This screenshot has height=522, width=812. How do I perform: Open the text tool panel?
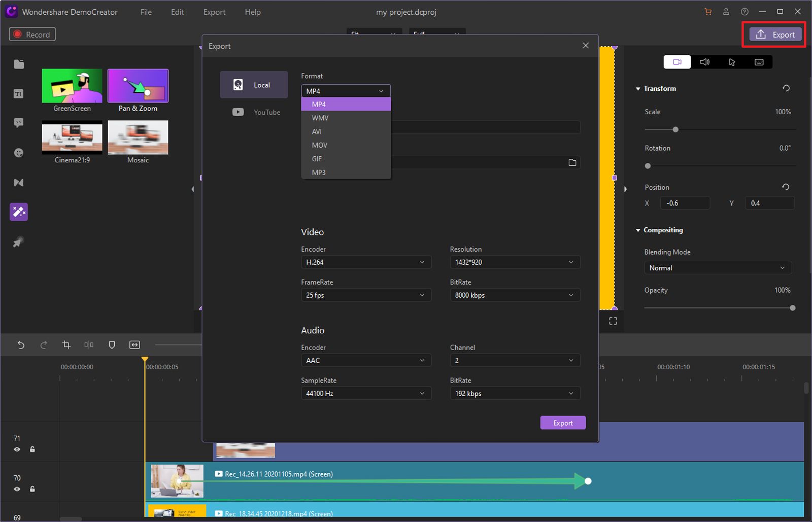coord(18,93)
